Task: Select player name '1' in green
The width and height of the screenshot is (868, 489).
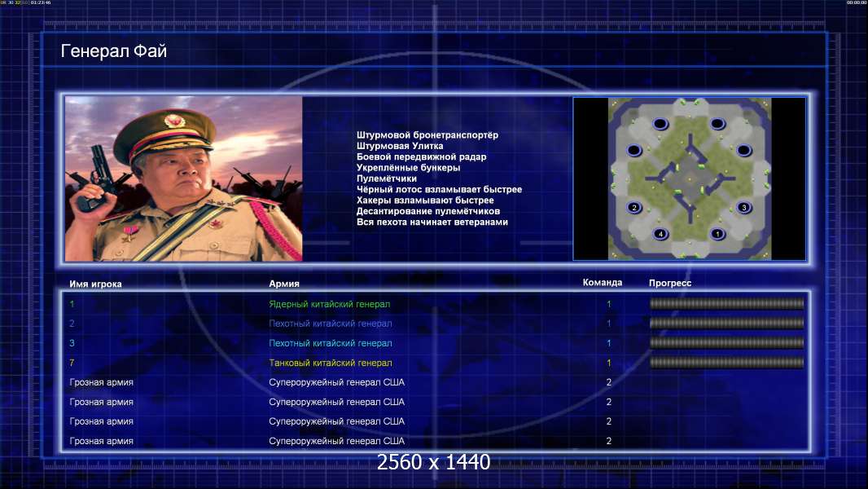Action: [x=72, y=304]
